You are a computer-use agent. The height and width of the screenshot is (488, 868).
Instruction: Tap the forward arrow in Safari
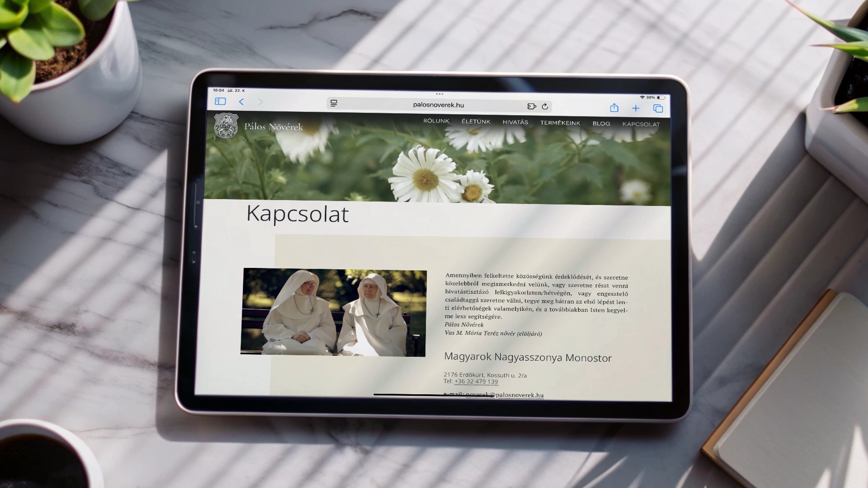pyautogui.click(x=260, y=102)
